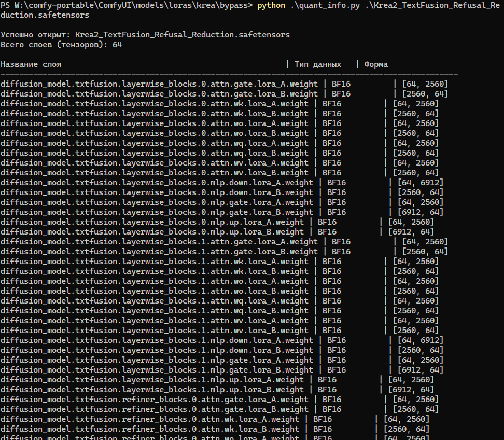This screenshot has height=440, width=504.
Task: Select layerwise_blocks.1.attn.wk.lora_A.weight row
Action: pos(219,262)
